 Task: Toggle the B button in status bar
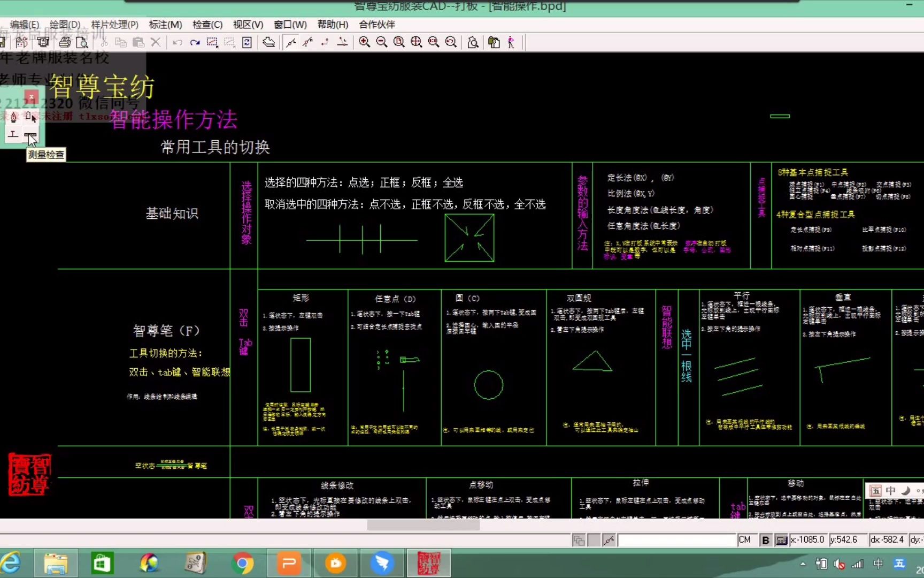[x=766, y=540]
